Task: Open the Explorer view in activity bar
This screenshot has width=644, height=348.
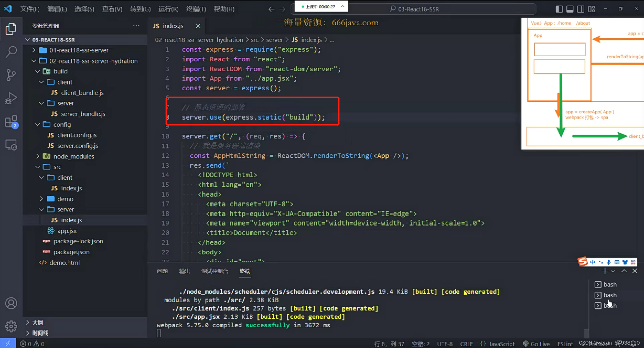Action: click(11, 29)
